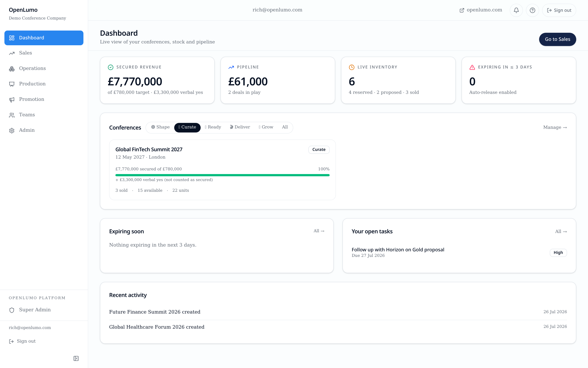
Task: Open the Production sidebar page
Action: 44,84
